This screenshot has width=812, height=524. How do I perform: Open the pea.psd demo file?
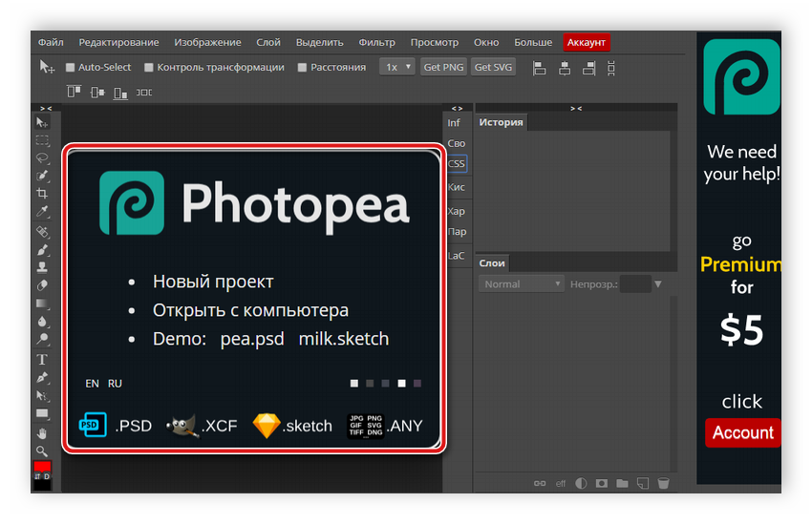(x=252, y=339)
